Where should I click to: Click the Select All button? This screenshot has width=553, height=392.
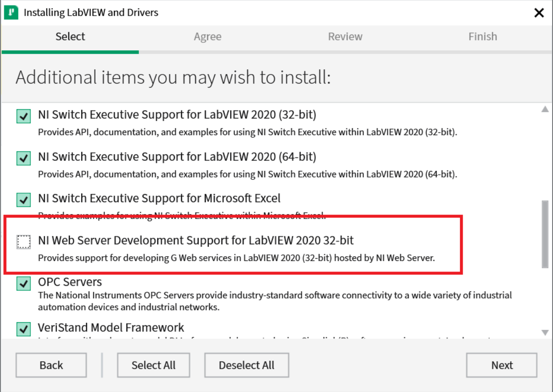[x=153, y=365]
